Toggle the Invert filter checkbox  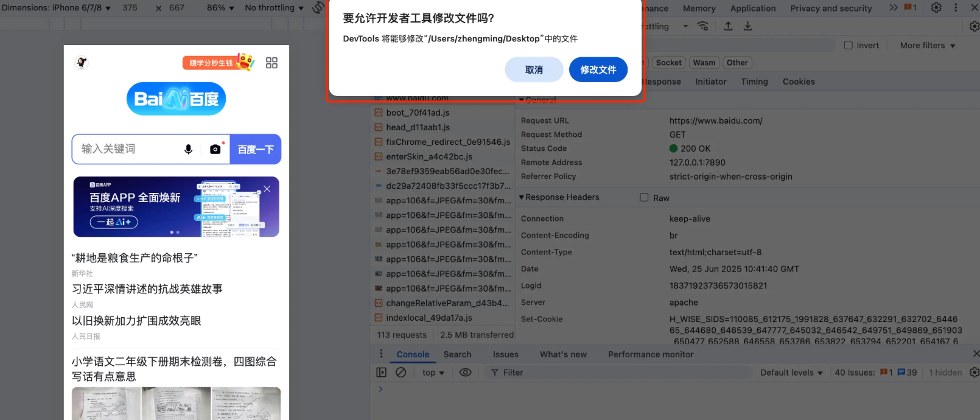point(849,45)
